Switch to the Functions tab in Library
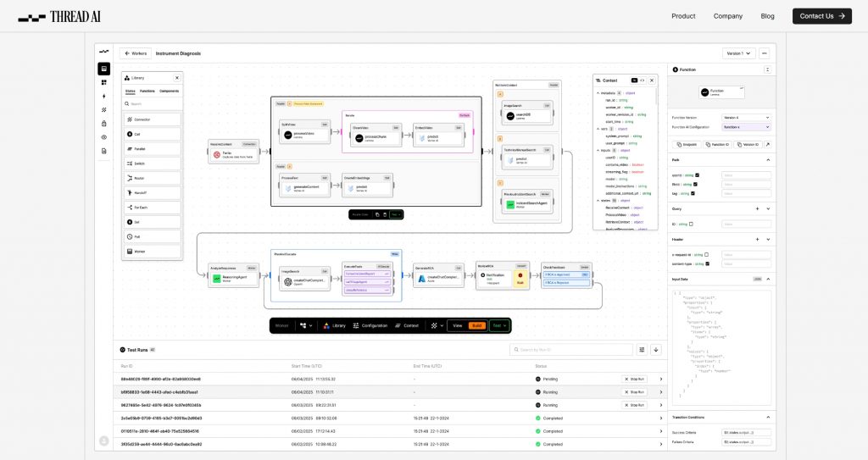 (x=147, y=91)
